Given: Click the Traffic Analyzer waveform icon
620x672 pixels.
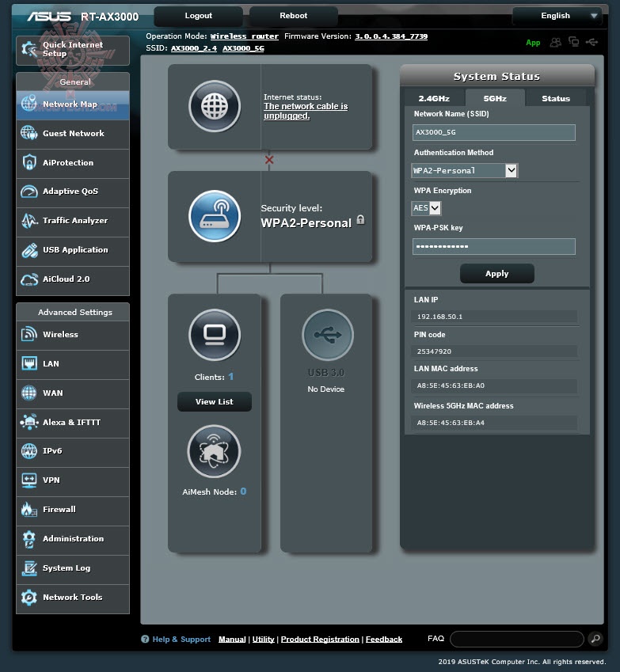Looking at the screenshot, I should [x=29, y=221].
